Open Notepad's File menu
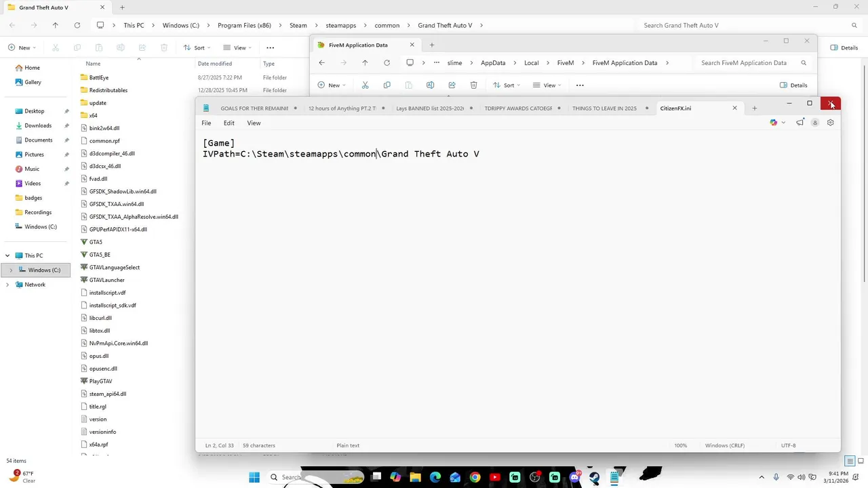 click(x=206, y=123)
